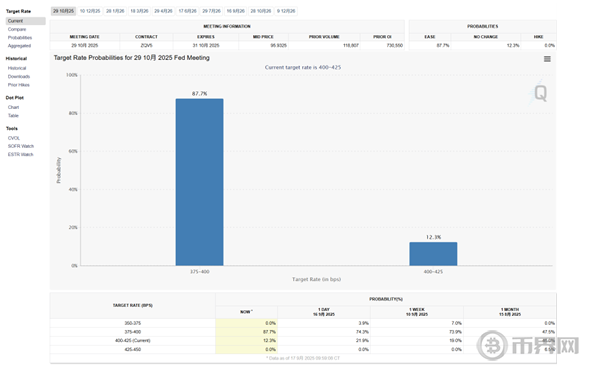Image resolution: width=590 pixels, height=373 pixels.
Task: Open the 17 6月26 meeting tab
Action: 187,11
